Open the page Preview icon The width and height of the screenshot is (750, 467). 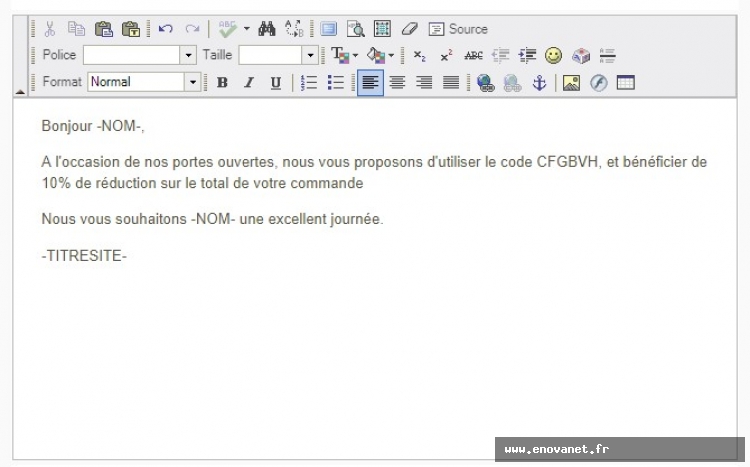(355, 29)
